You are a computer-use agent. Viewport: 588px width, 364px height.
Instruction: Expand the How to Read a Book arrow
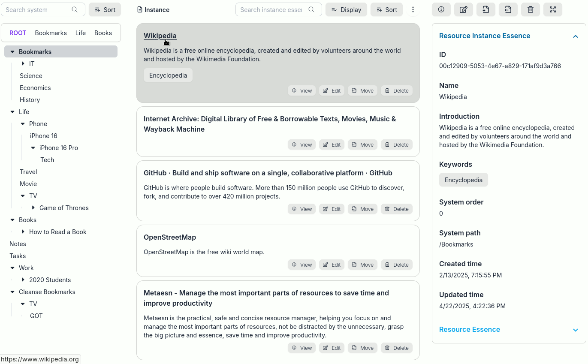[23, 232]
